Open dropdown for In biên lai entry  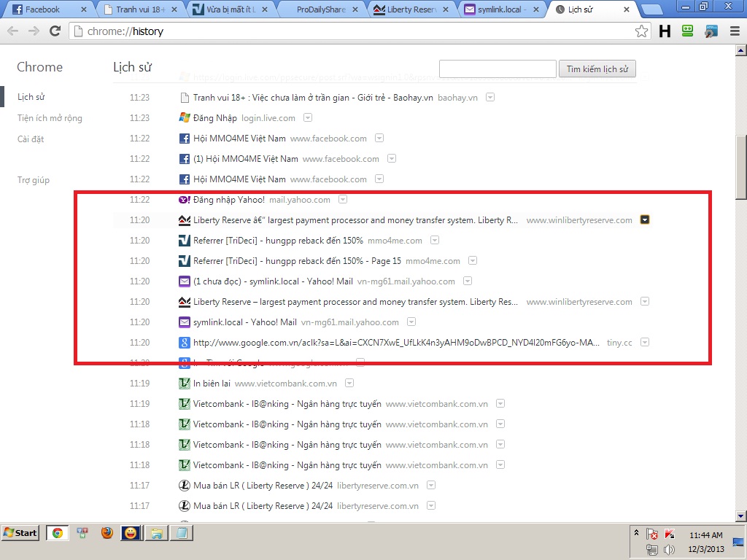click(x=349, y=383)
